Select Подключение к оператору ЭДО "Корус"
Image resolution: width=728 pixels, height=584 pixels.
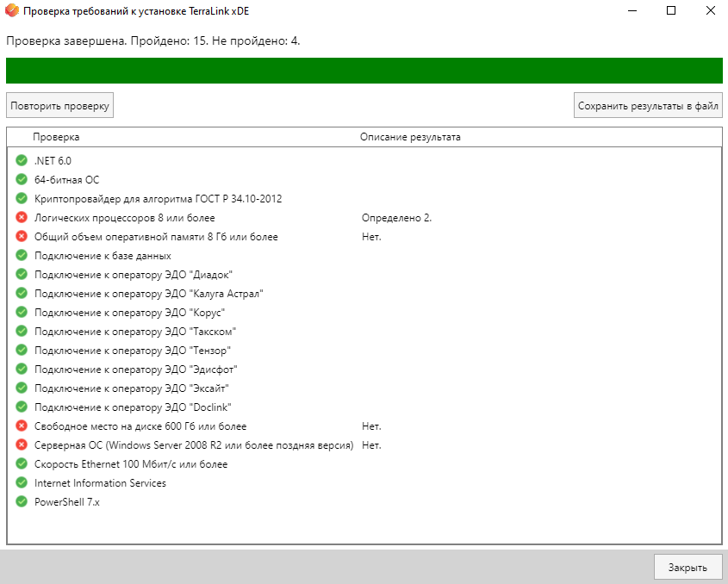click(x=129, y=313)
